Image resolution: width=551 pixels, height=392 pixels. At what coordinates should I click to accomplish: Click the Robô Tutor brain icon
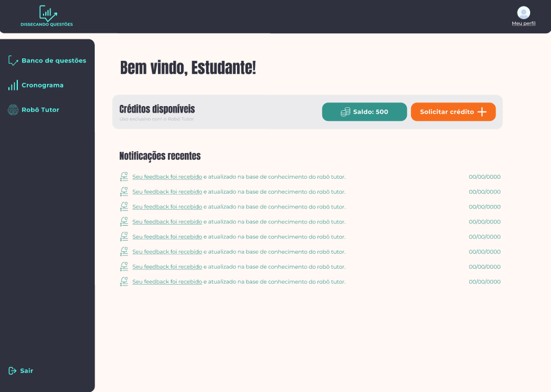tap(13, 110)
